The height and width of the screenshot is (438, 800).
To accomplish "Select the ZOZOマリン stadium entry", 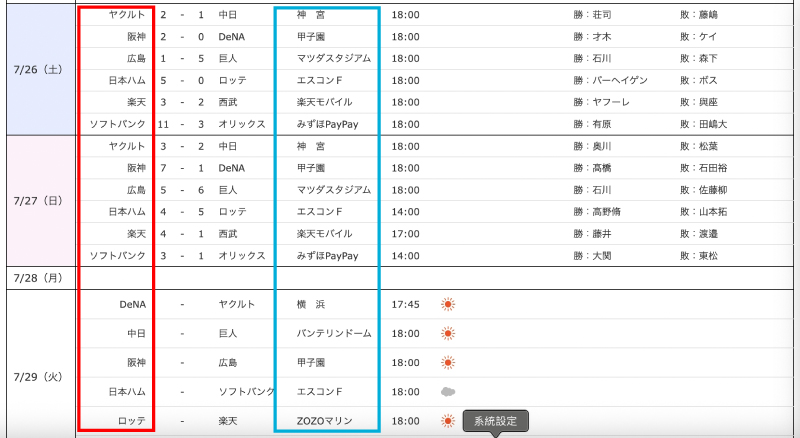I will tap(325, 421).
